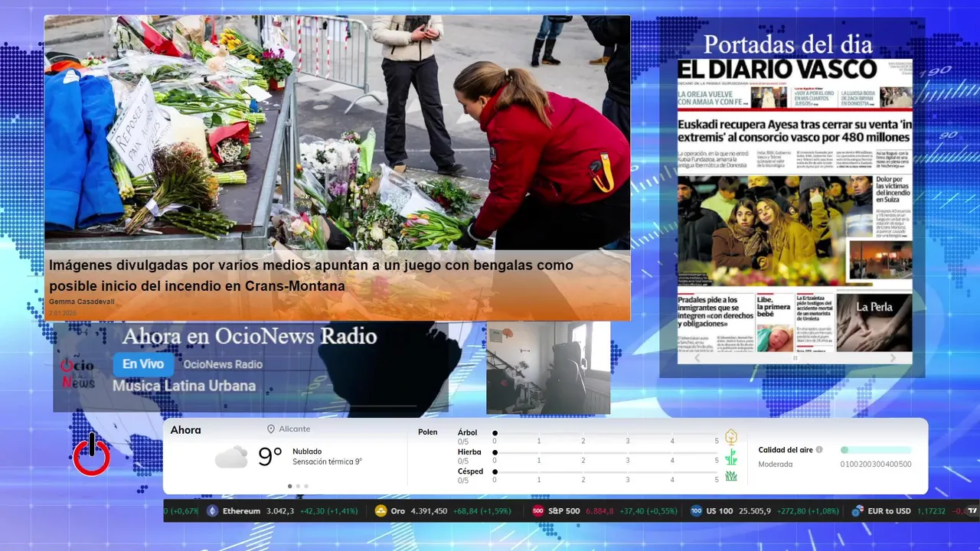
Task: Open the El Diario Vasco masthead
Action: (778, 70)
